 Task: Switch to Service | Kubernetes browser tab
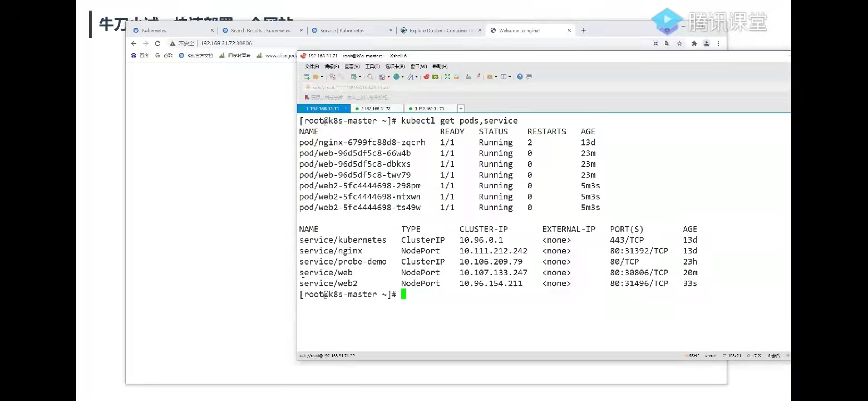click(352, 31)
